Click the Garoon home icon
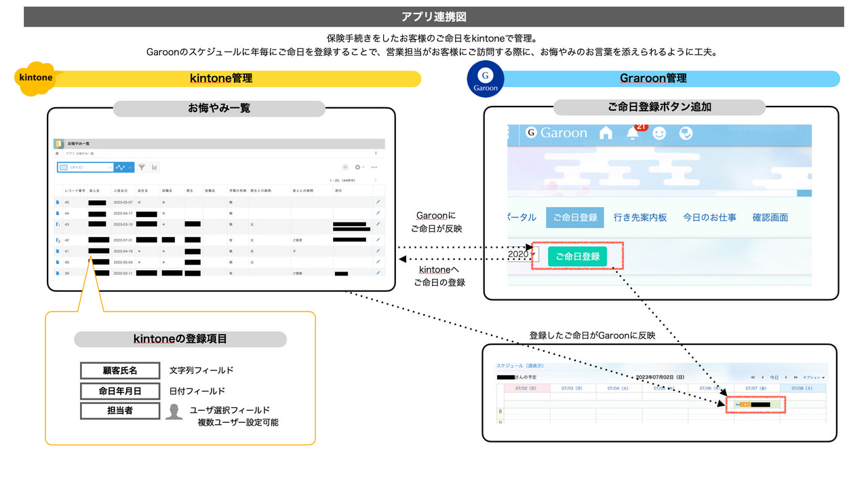This screenshot has width=868, height=488. (606, 133)
